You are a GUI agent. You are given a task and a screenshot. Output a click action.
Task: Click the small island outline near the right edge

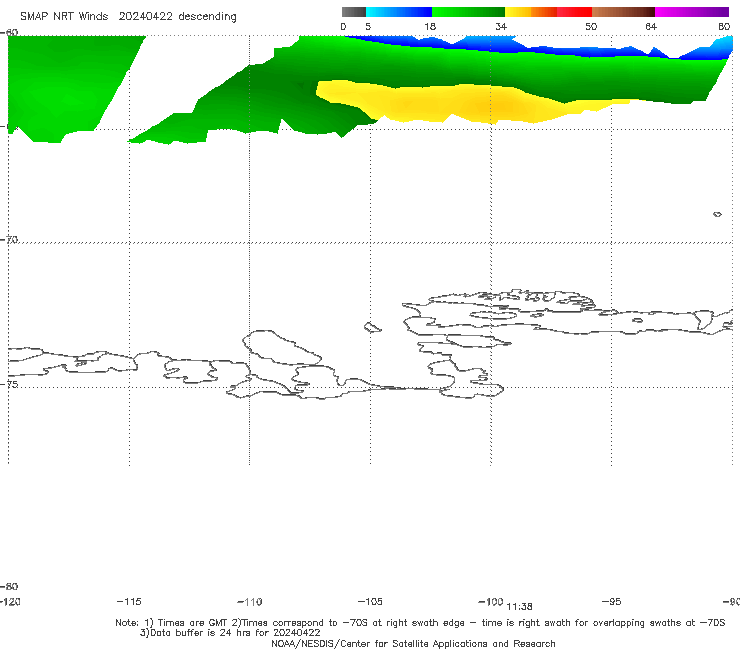point(717,214)
